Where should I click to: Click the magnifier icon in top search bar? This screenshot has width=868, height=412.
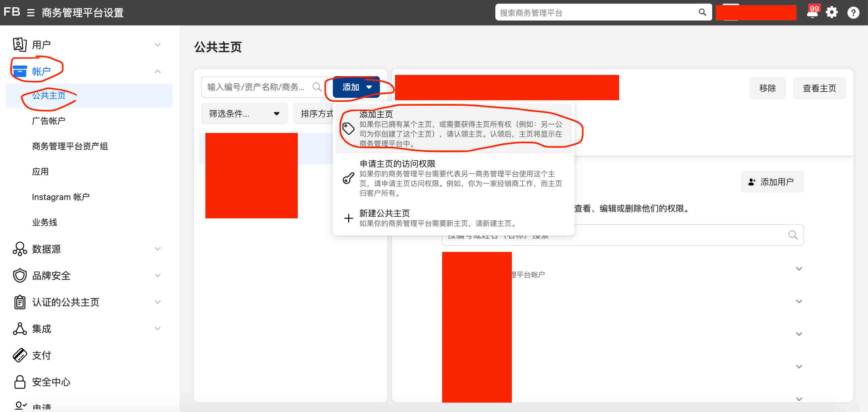tap(702, 13)
